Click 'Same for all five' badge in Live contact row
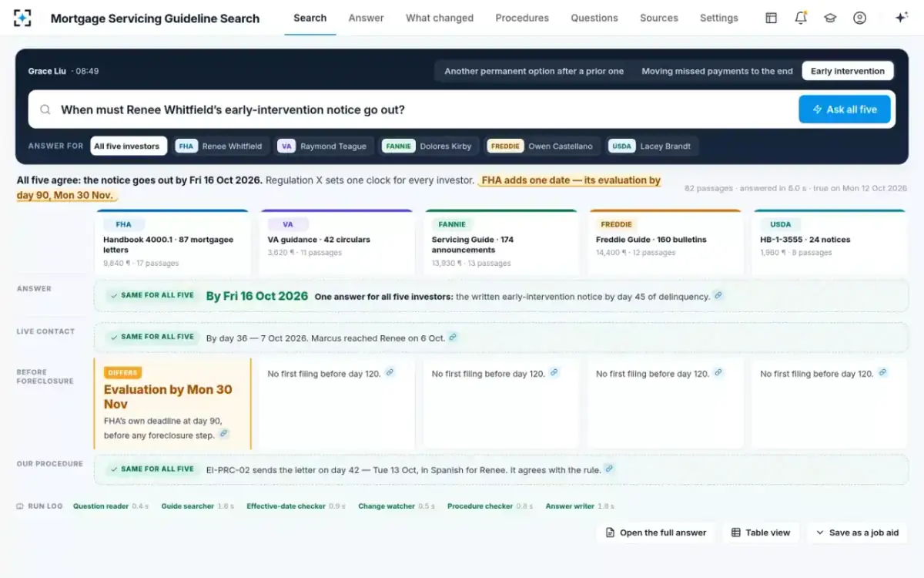 [151, 337]
